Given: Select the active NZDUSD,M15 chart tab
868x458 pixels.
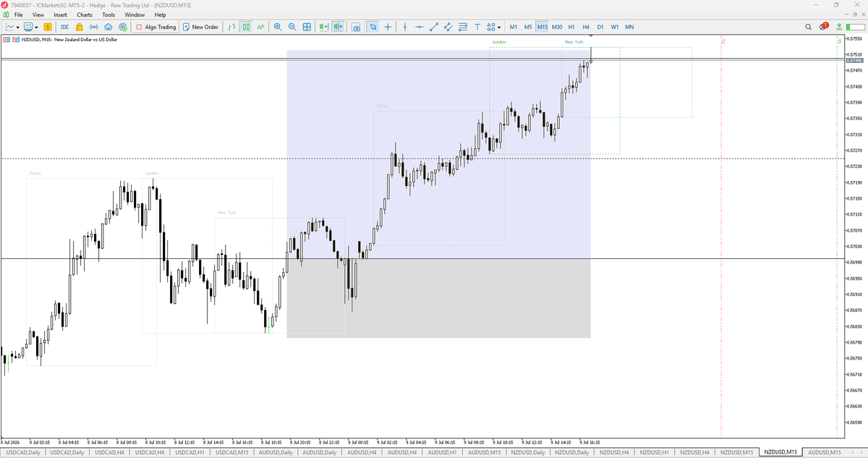Looking at the screenshot, I should click(x=780, y=452).
